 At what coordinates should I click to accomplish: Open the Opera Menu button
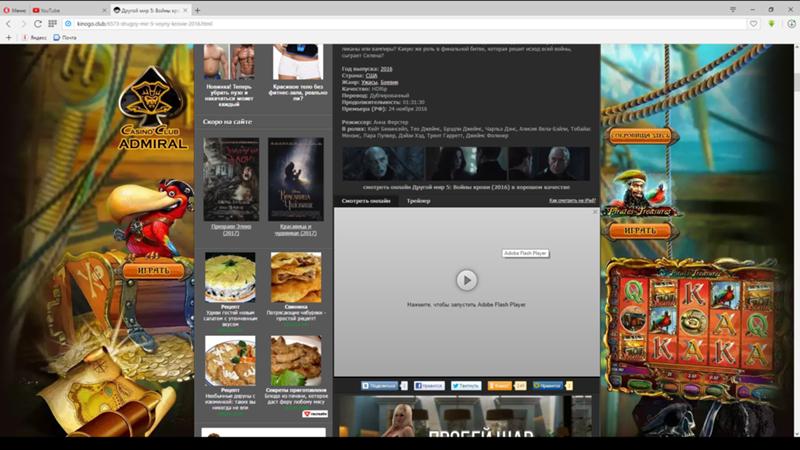tap(14, 10)
